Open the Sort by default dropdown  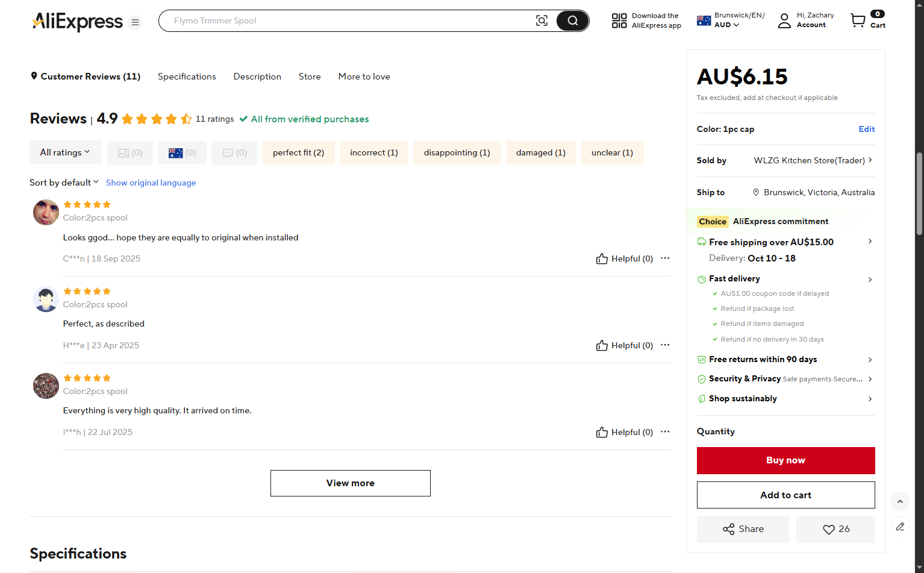[64, 183]
